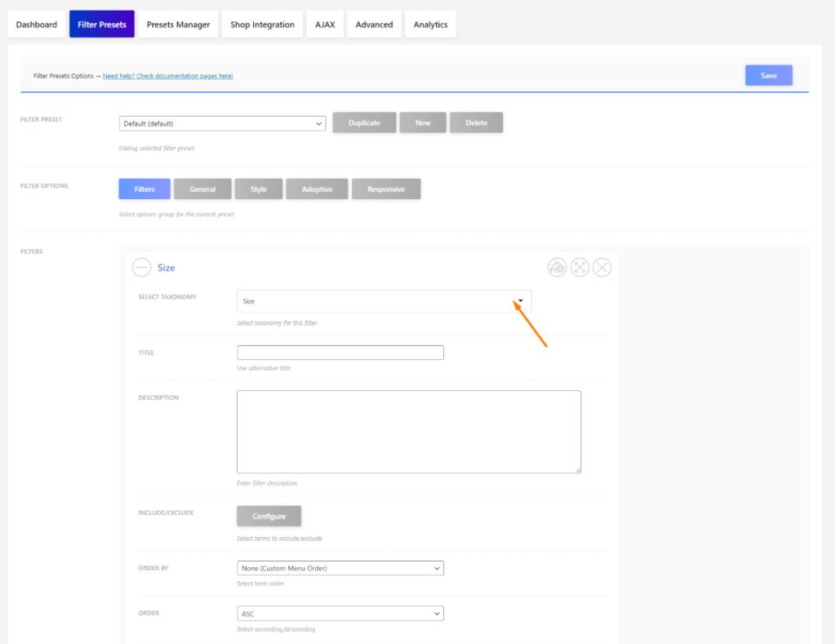The height and width of the screenshot is (644, 836).
Task: Open the Analytics tab
Action: click(430, 24)
